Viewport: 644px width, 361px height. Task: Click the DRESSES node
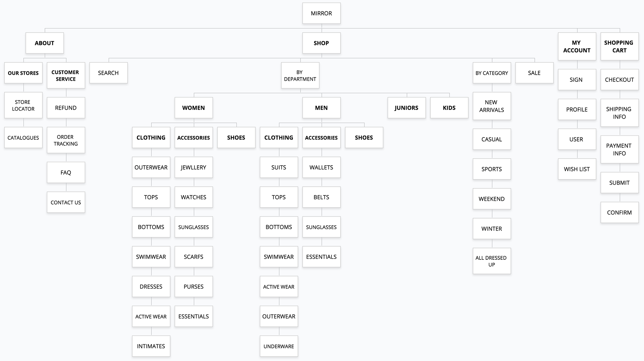pos(151,287)
